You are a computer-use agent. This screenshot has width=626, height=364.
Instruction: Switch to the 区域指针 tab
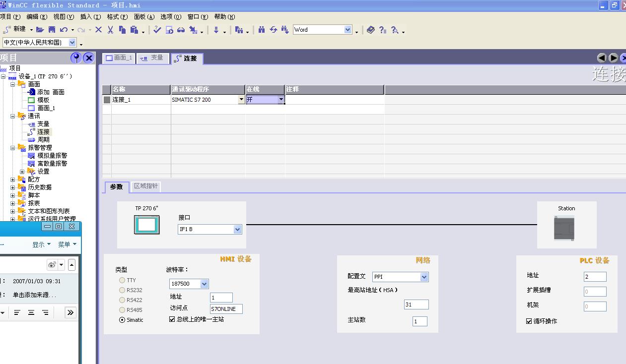[145, 186]
